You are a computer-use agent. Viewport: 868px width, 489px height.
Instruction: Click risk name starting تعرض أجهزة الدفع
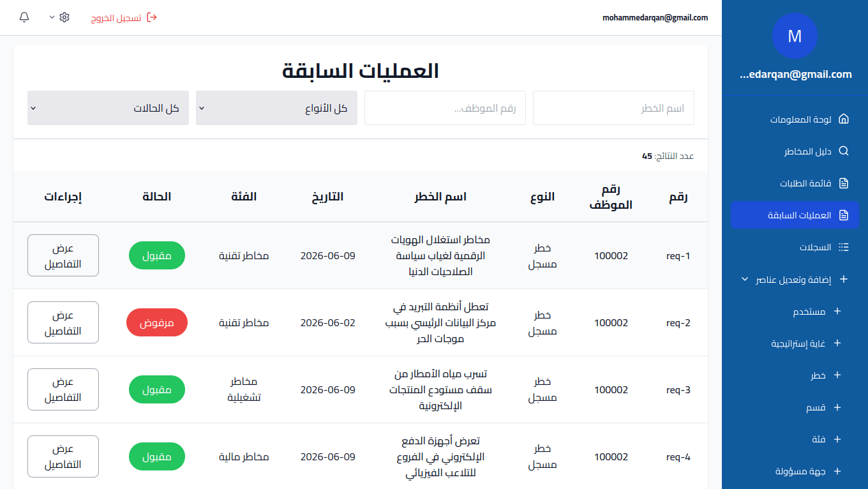coord(440,456)
